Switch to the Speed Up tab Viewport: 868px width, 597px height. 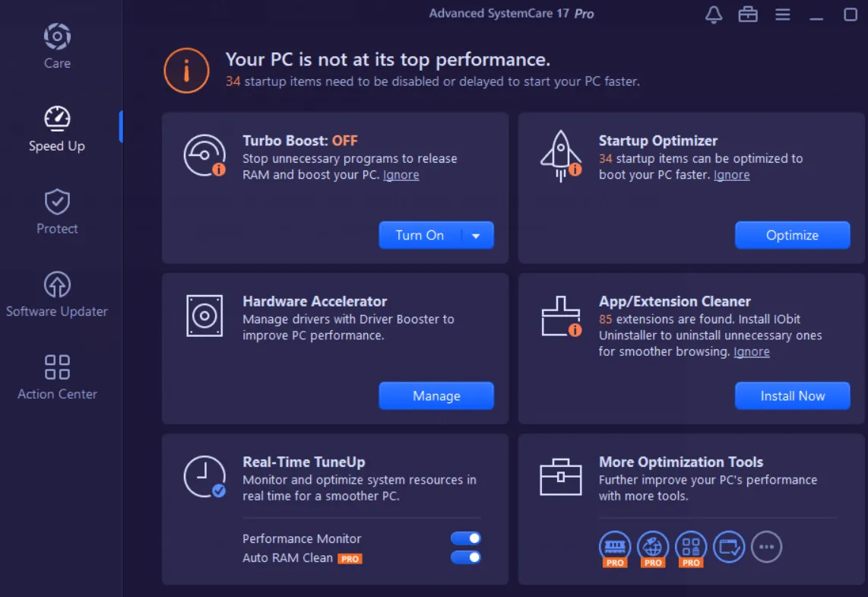(57, 118)
